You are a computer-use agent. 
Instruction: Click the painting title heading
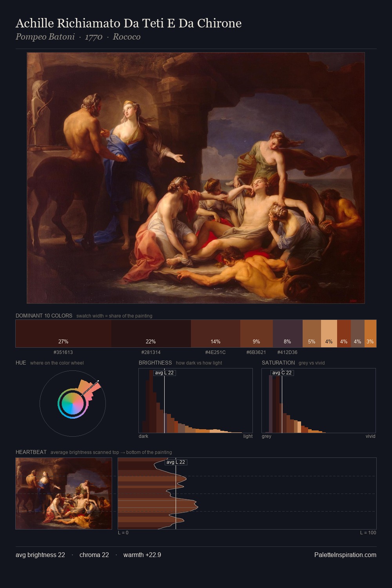tap(129, 23)
